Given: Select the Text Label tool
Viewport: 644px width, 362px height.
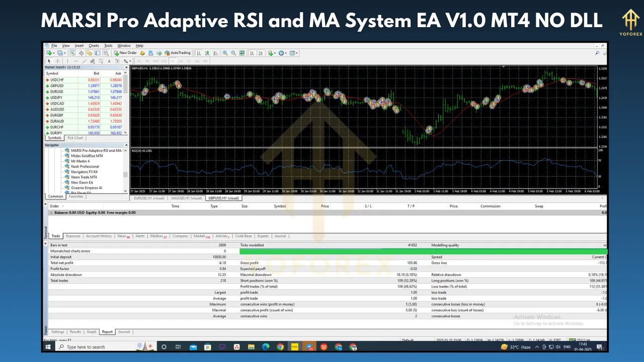Looking at the screenshot, I should tap(117, 61).
